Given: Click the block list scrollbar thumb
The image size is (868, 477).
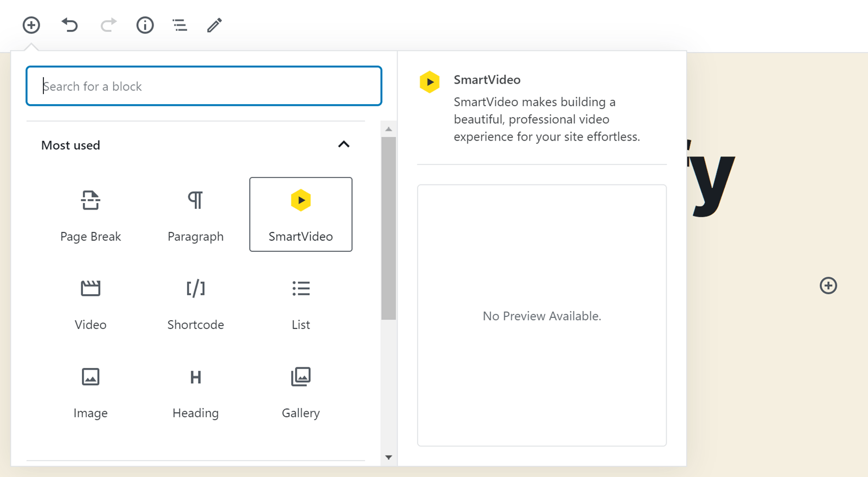Looking at the screenshot, I should pos(388,228).
